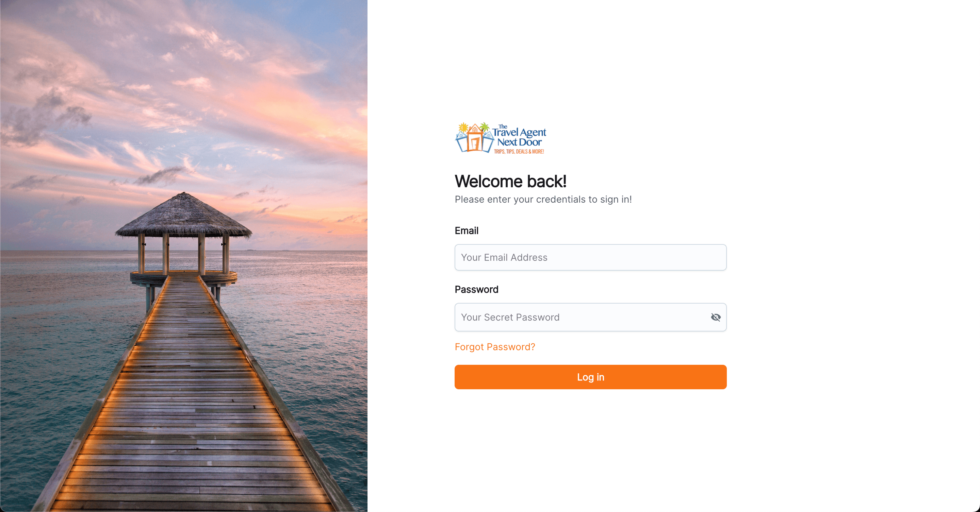Click the Password field label
Image resolution: width=980 pixels, height=512 pixels.
(476, 289)
